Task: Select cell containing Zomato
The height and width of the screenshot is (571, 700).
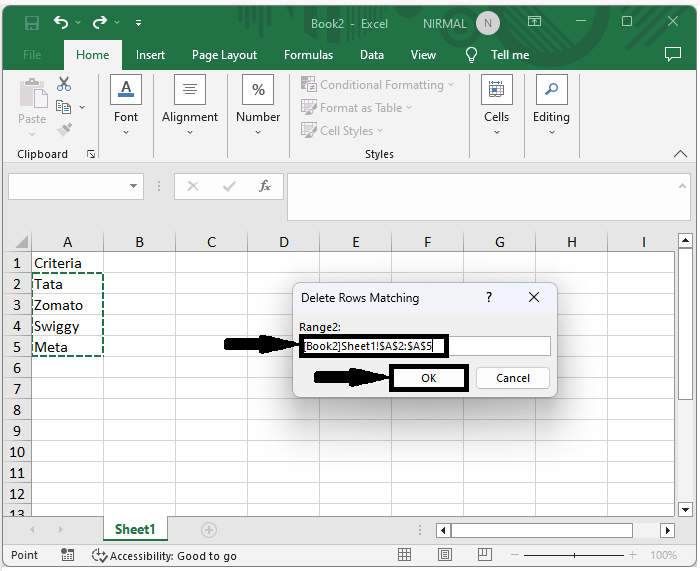Action: (x=67, y=305)
